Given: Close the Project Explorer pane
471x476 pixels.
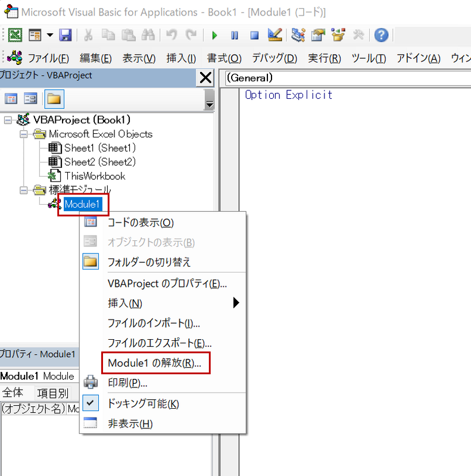Looking at the screenshot, I should click(205, 78).
